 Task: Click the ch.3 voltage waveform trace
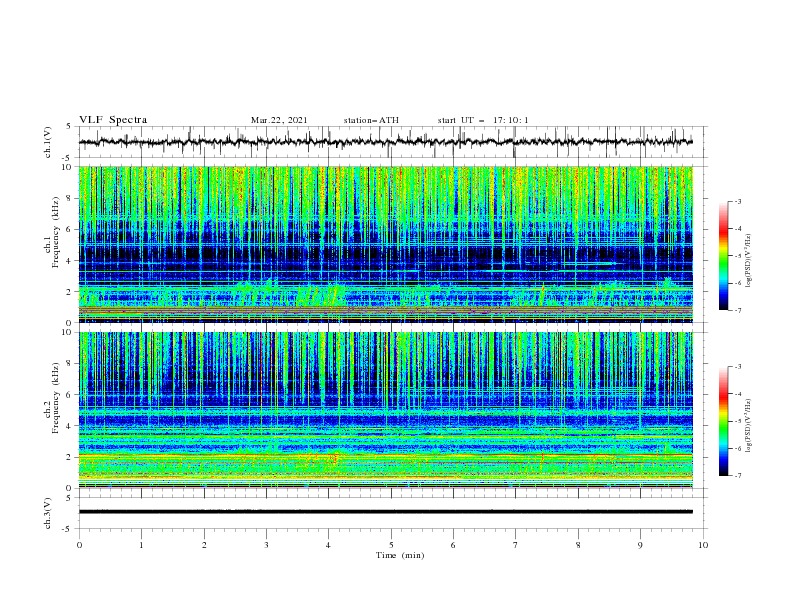pyautogui.click(x=385, y=512)
